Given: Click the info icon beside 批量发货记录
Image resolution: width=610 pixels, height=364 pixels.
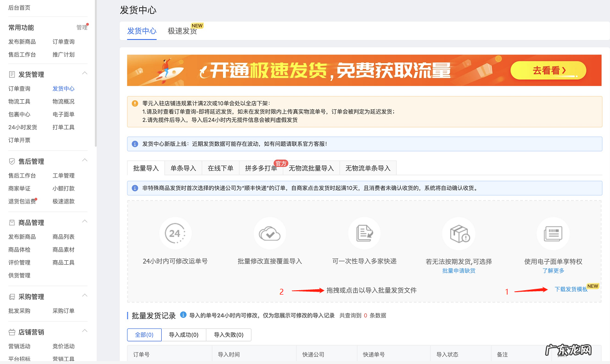Looking at the screenshot, I should pyautogui.click(x=182, y=316).
